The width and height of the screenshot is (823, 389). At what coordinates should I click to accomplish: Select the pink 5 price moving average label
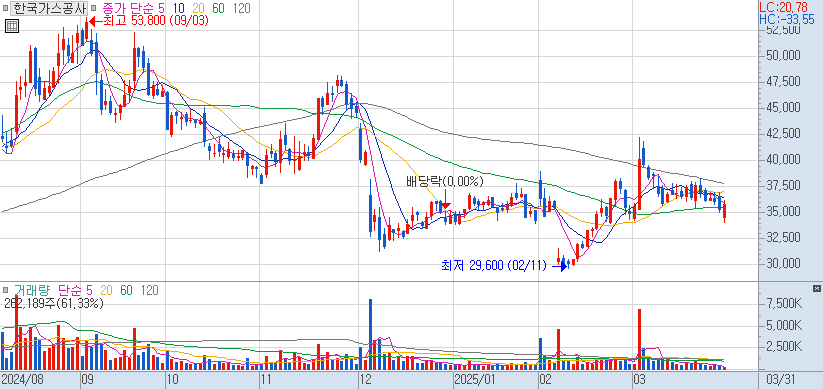[x=161, y=8]
